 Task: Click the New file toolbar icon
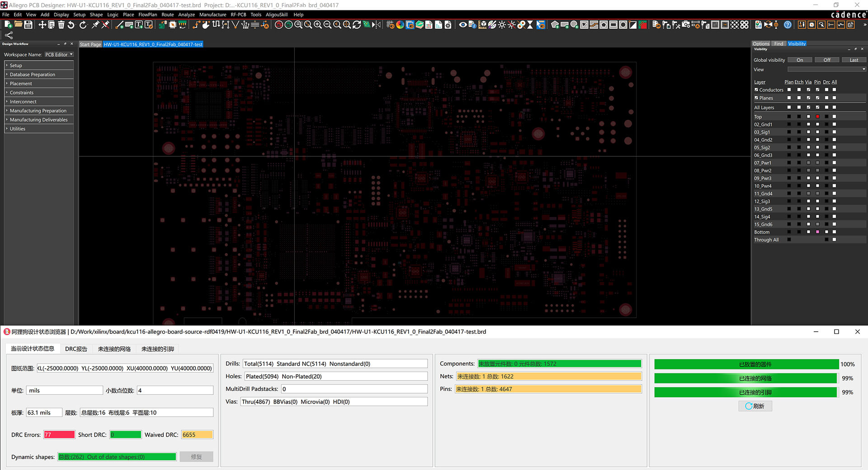pos(8,24)
